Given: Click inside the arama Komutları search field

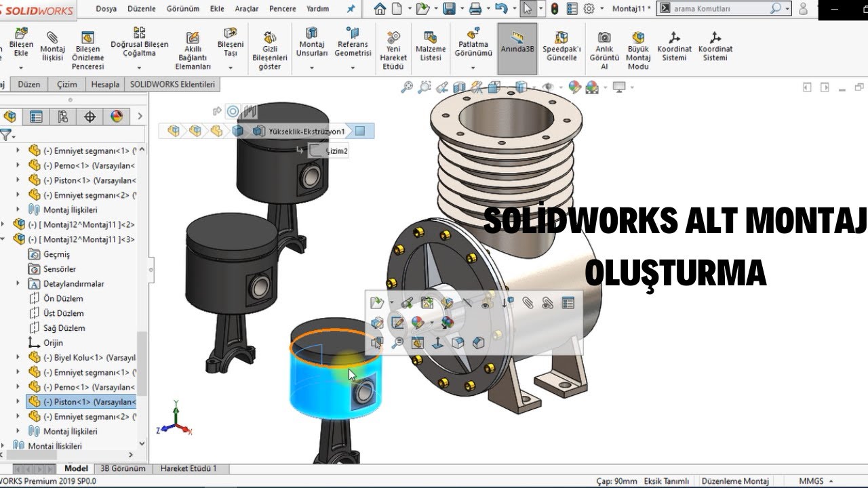Looking at the screenshot, I should pos(720,9).
